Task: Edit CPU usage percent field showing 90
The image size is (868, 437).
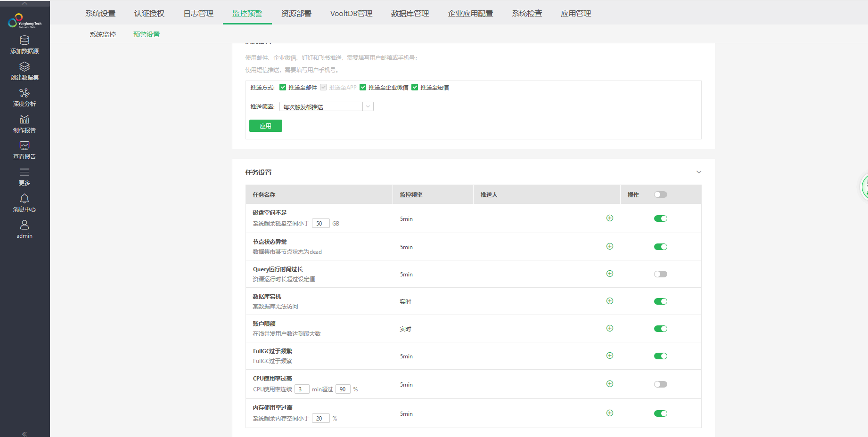Action: click(x=343, y=389)
